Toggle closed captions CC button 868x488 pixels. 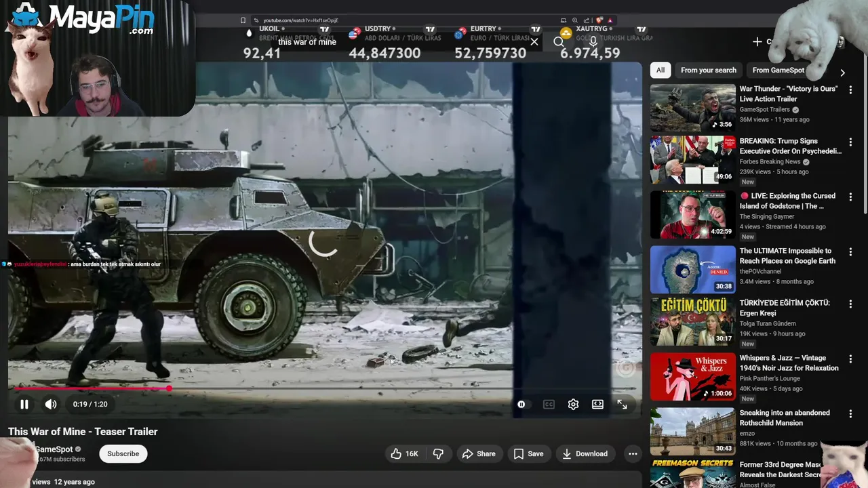[x=549, y=404]
